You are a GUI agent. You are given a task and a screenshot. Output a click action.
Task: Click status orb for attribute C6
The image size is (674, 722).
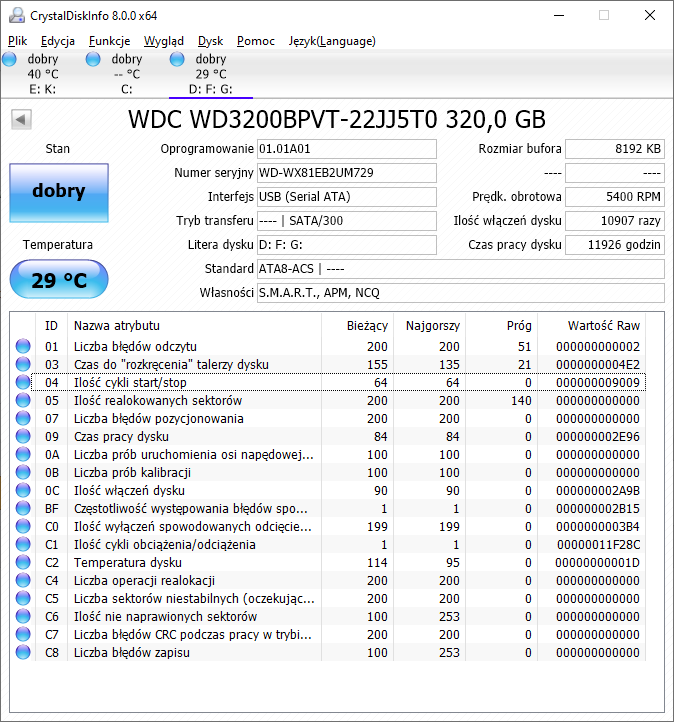click(23, 616)
